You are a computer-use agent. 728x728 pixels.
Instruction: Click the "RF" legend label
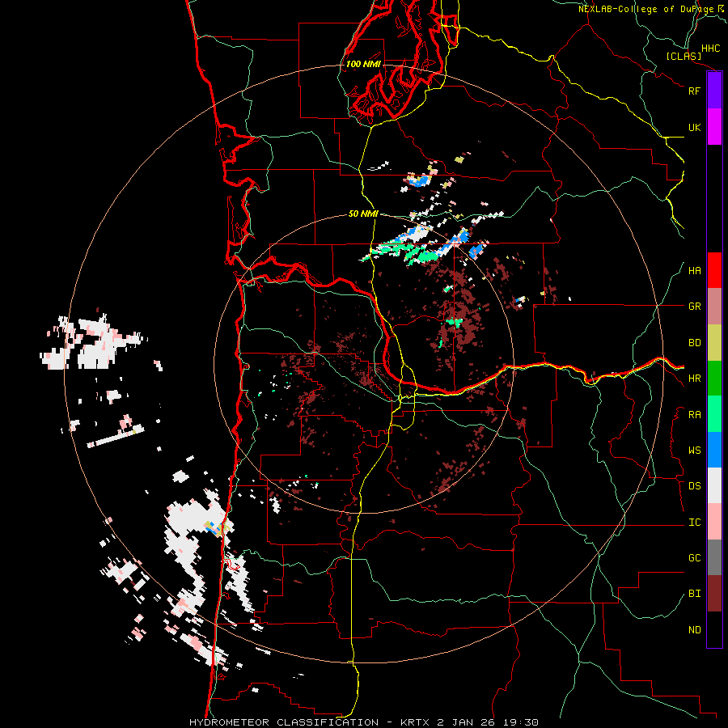click(694, 91)
